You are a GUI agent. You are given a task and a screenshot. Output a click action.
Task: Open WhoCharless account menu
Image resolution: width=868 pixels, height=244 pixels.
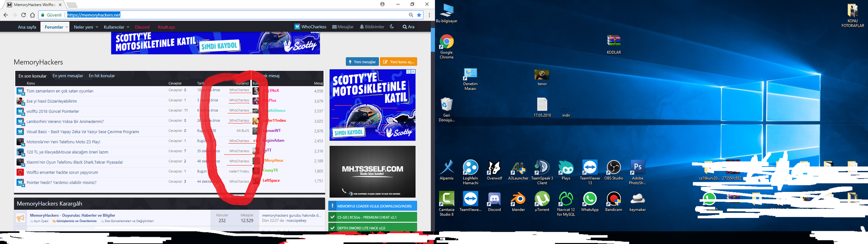pos(310,27)
